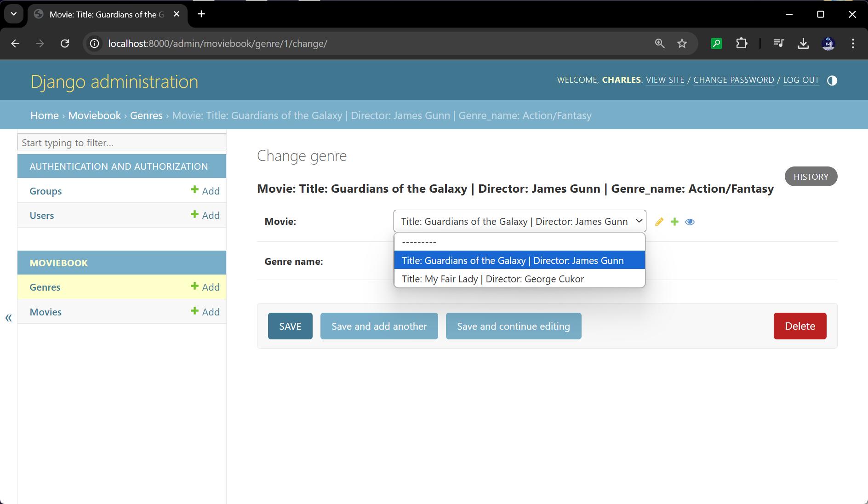Open the browser extensions puzzle icon

(741, 44)
